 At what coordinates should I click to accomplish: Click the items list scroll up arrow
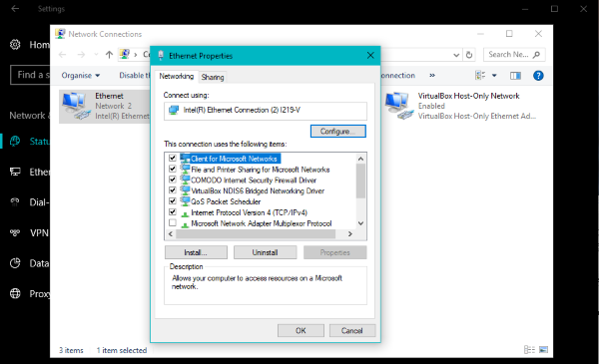tap(360, 159)
